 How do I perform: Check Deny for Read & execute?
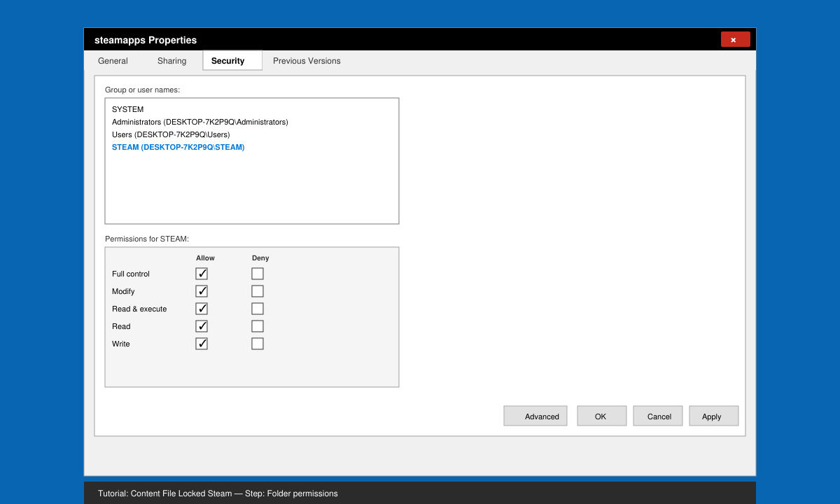coord(258,309)
